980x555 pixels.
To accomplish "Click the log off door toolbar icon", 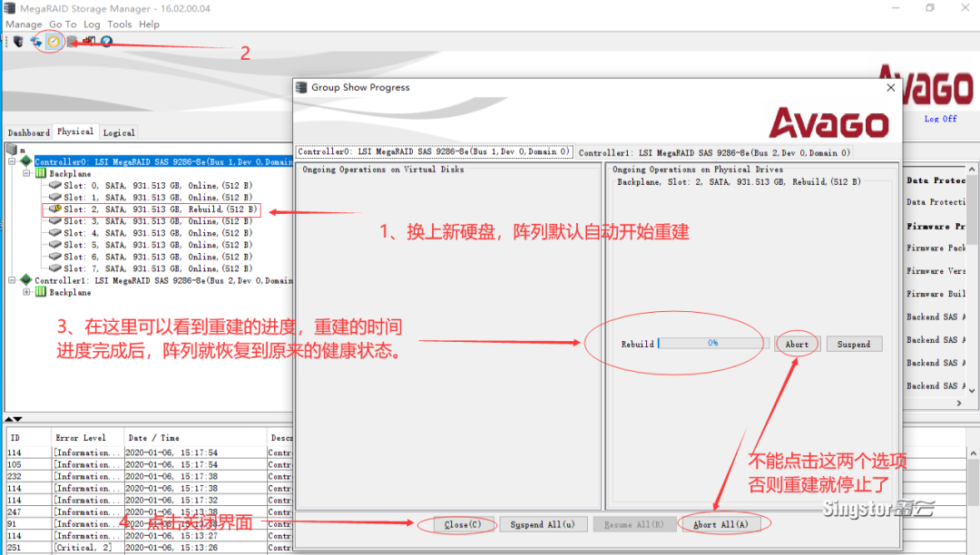I will (x=89, y=41).
